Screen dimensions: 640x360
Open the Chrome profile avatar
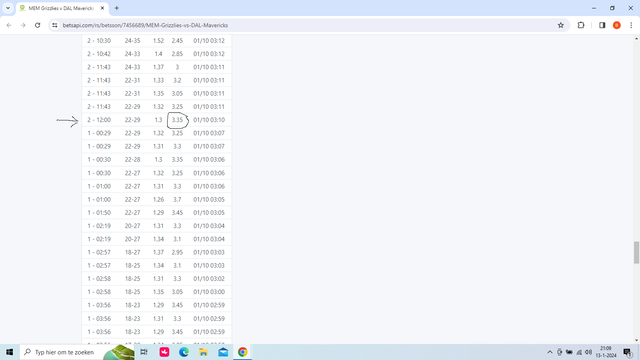(617, 25)
